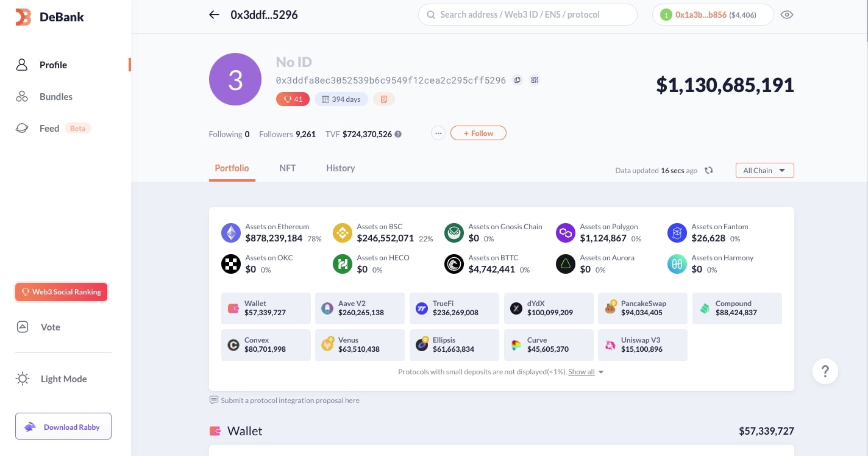Click the orange note badge icon
The width and height of the screenshot is (868, 456).
point(383,99)
